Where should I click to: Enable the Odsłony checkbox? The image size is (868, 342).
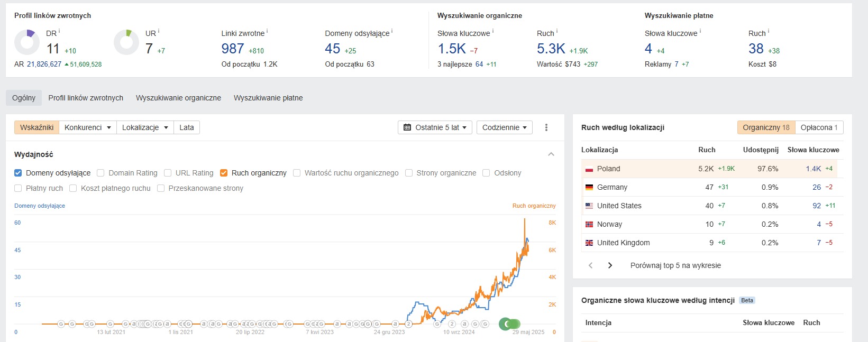[x=486, y=173]
